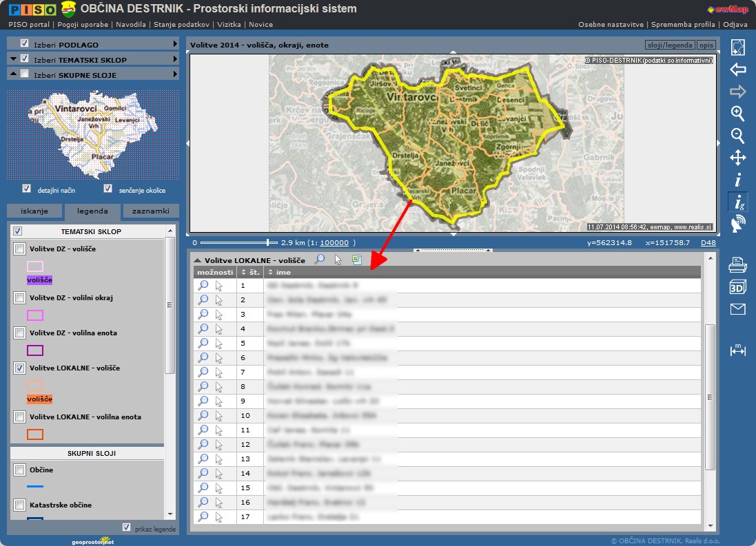The image size is (756, 546).
Task: Open the 'Navodila' link in top menu
Action: 130,24
